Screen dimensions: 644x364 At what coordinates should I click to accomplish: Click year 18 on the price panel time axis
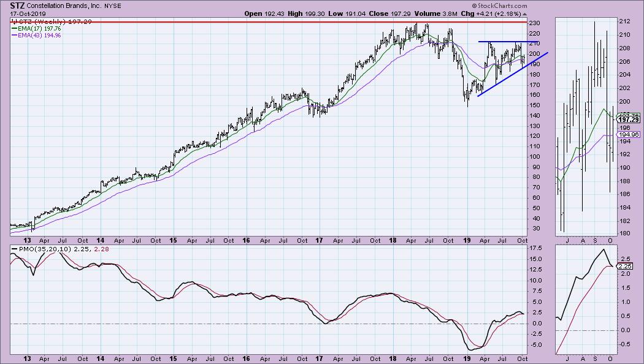click(x=393, y=240)
